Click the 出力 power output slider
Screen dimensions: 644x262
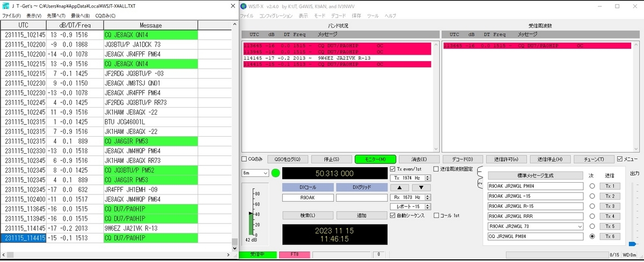[633, 214]
